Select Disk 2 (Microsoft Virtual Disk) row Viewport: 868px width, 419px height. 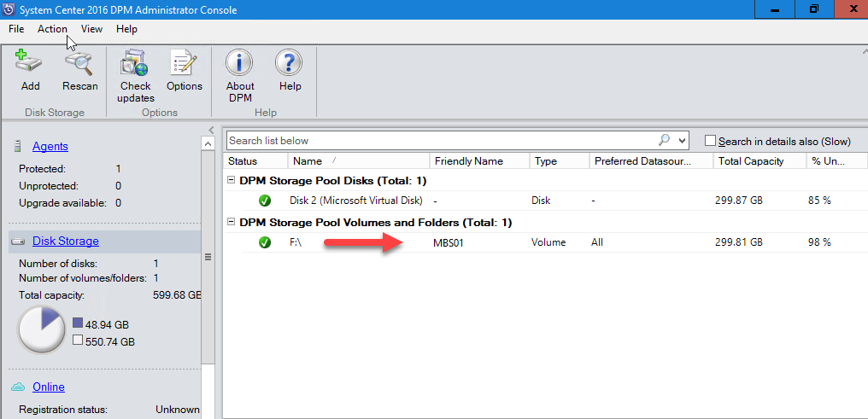coord(356,200)
